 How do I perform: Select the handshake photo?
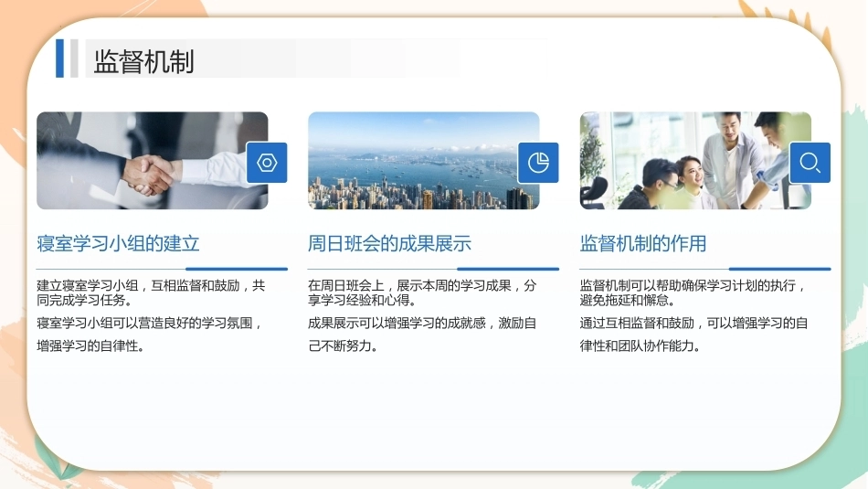[x=153, y=161]
